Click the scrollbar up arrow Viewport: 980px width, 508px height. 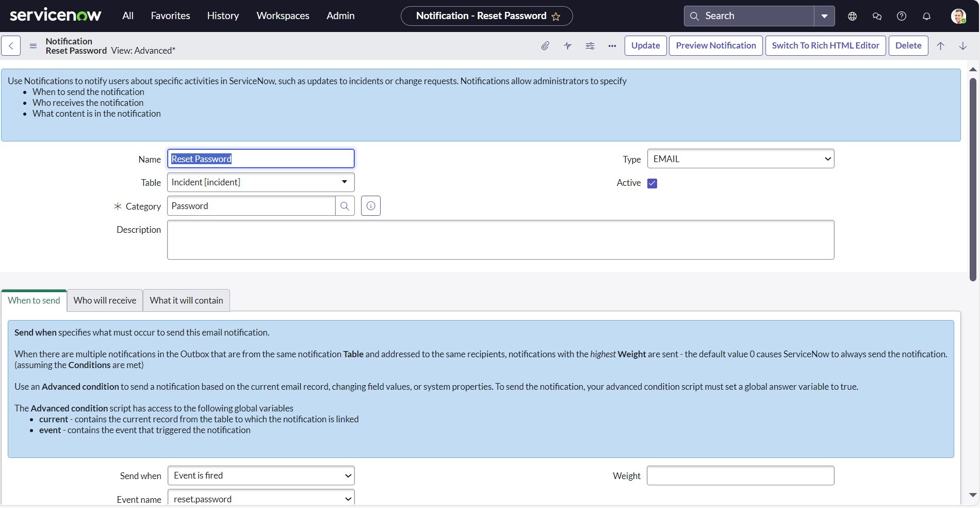[x=973, y=69]
